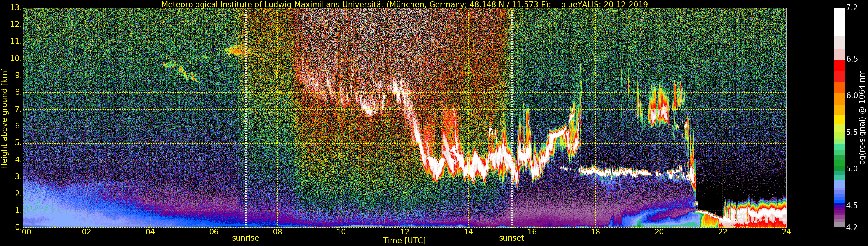Viewport: 868px width, 246px height.
Task: Click the 4.2 colorbar minimum value
Action: (852, 227)
